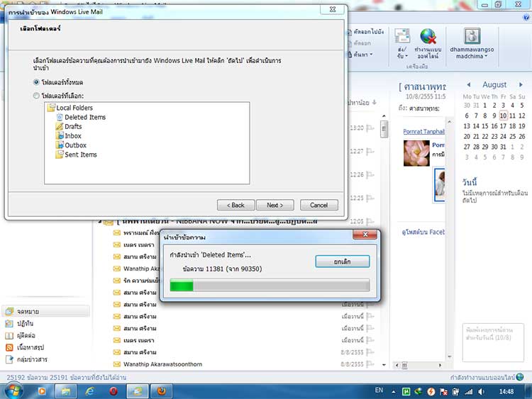Screen dimensions: 532x399
Task: Go to next month in calendar
Action: pos(522,84)
